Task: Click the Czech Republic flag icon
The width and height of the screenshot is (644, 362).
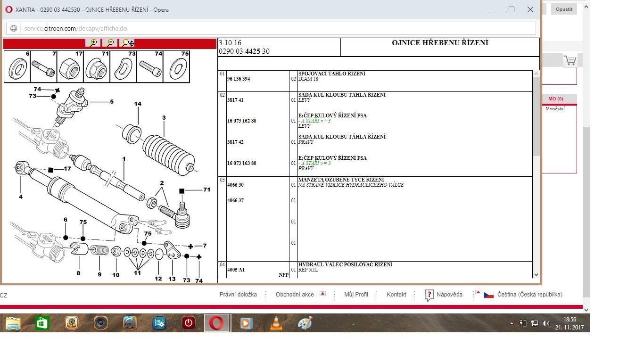Action: click(489, 295)
